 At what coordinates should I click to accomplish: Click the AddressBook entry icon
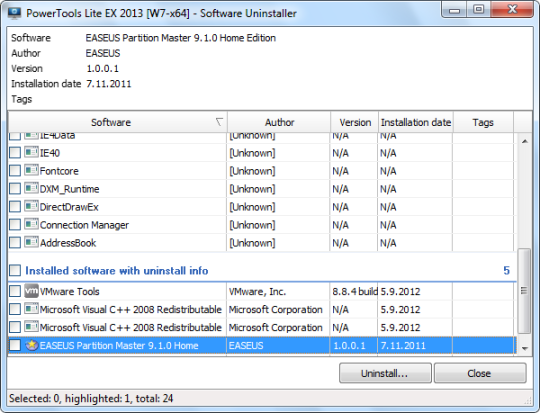[x=31, y=242]
